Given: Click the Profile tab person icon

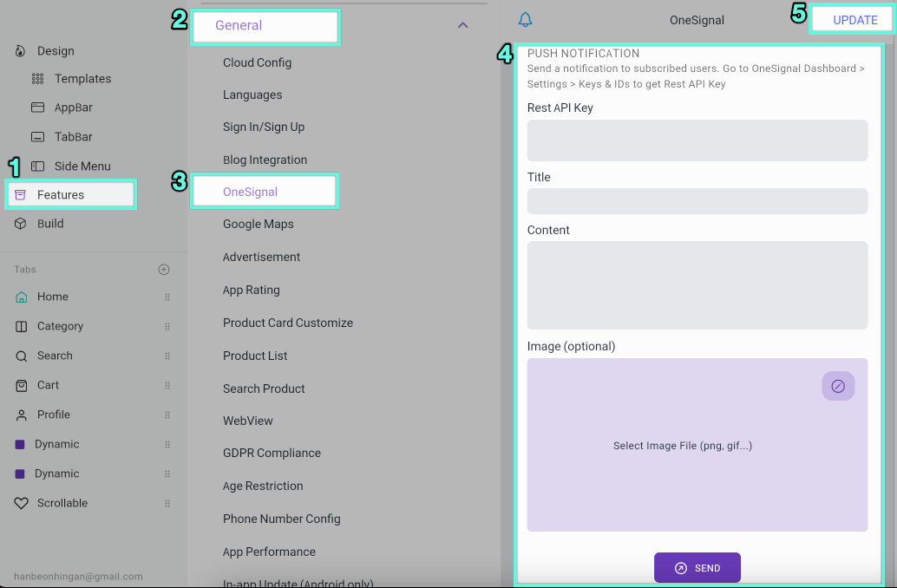Looking at the screenshot, I should (21, 415).
